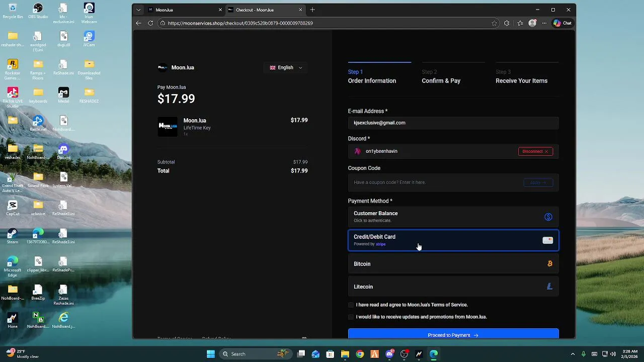Enable receive updates and promotions checkbox
644x362 pixels.
pos(351,317)
